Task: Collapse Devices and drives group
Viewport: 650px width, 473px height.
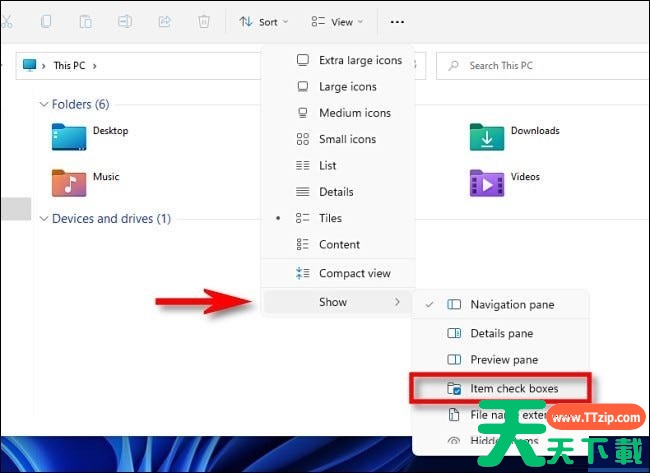Action: pyautogui.click(x=44, y=219)
